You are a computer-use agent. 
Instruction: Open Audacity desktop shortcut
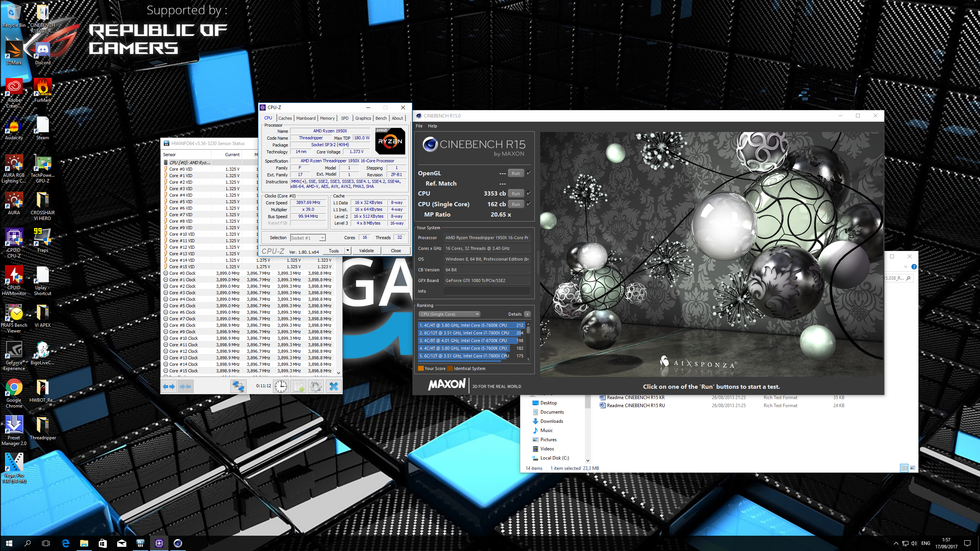[x=14, y=128]
